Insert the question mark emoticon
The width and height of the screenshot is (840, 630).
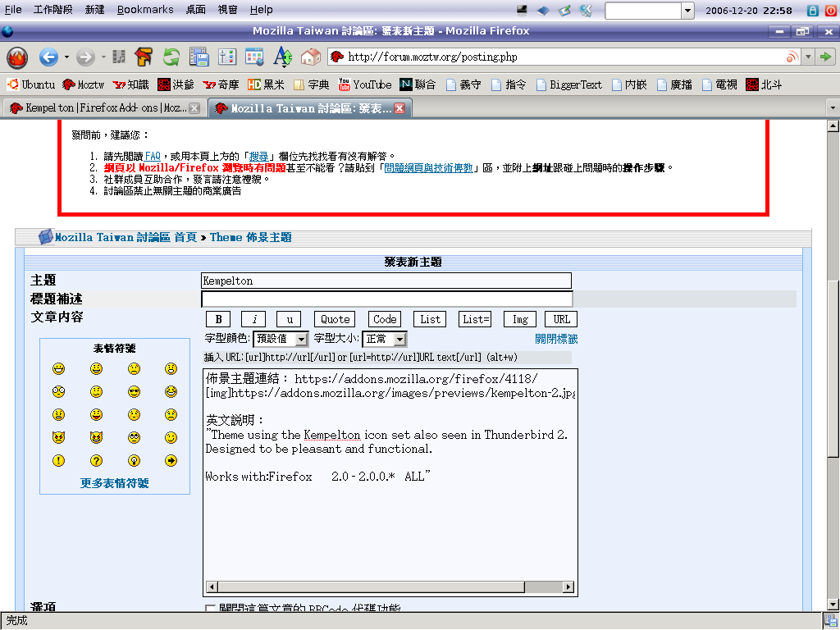click(x=97, y=461)
